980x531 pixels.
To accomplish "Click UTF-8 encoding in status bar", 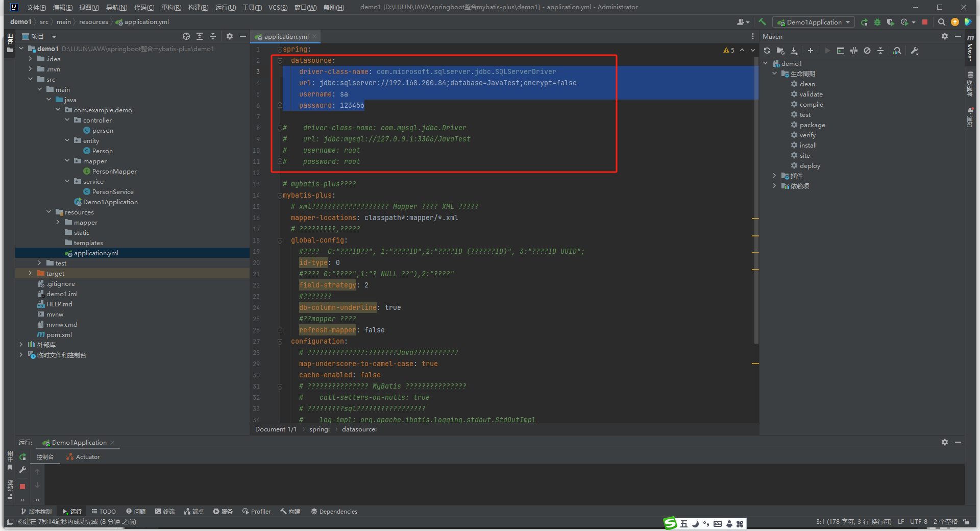I will 919,521.
